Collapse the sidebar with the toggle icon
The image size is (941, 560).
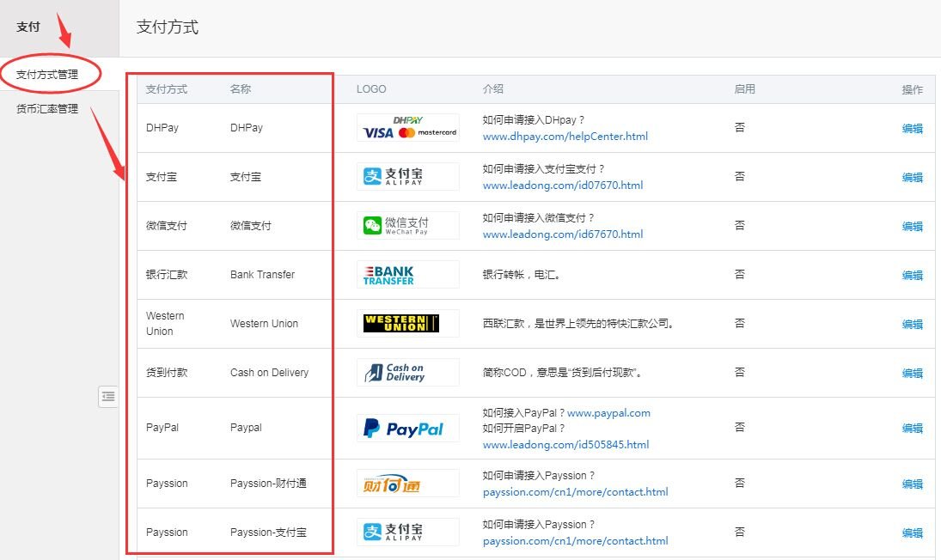point(108,396)
